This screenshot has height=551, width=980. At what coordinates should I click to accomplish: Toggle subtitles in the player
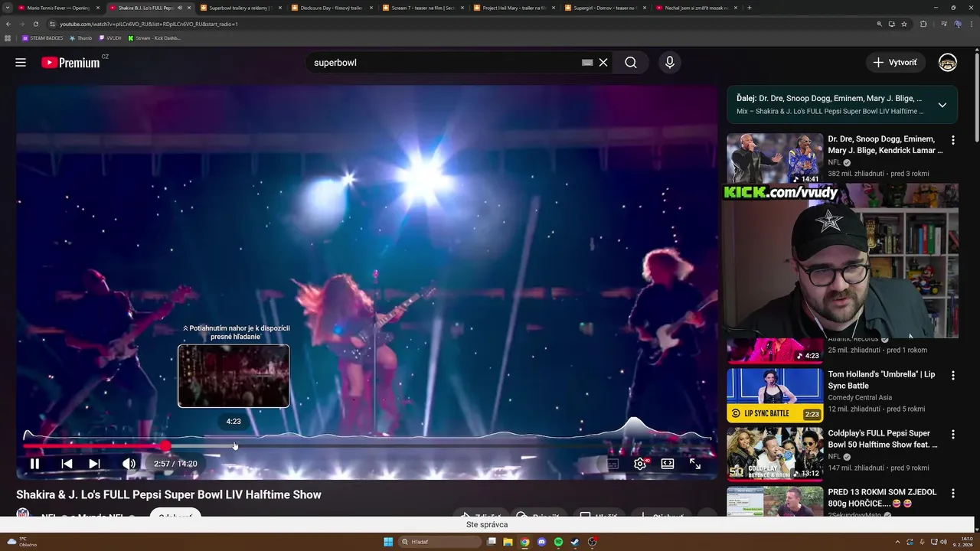(612, 464)
